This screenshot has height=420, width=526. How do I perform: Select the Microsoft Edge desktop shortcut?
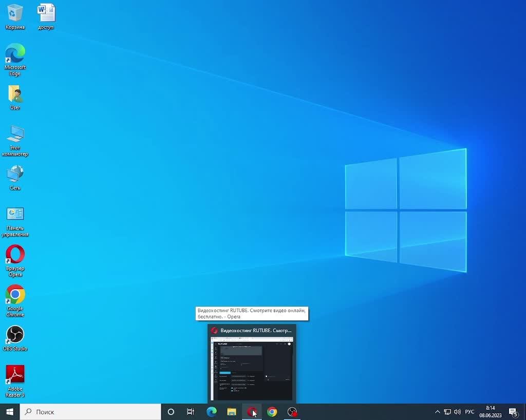pos(15,60)
